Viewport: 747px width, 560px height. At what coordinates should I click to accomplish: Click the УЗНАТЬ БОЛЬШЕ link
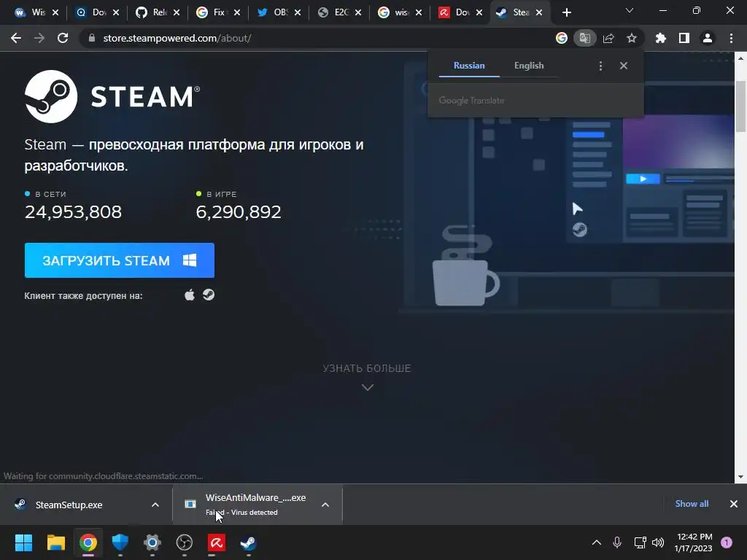367,368
